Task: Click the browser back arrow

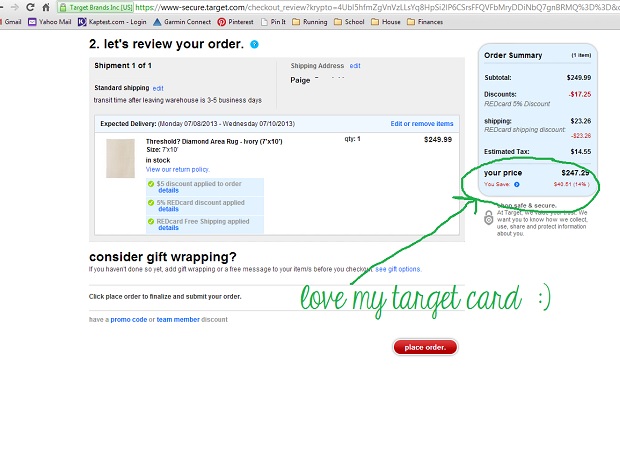Action: (x=8, y=7)
